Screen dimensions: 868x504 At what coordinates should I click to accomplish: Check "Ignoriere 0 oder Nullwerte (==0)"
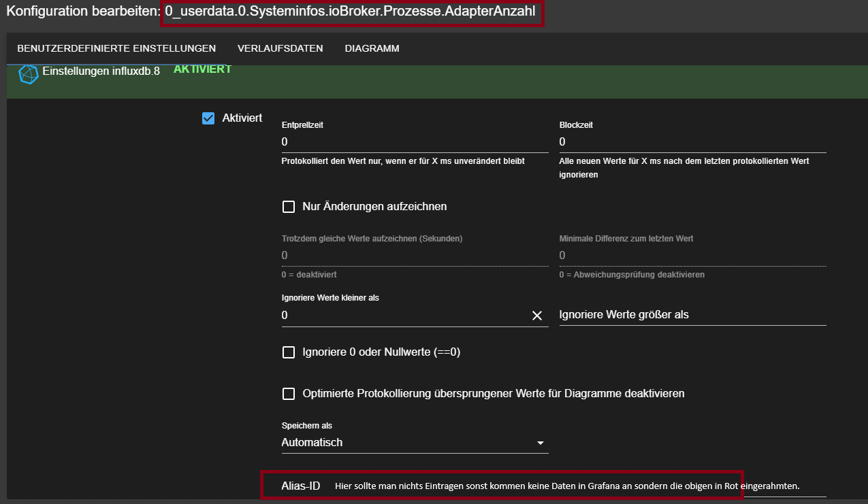tap(288, 352)
